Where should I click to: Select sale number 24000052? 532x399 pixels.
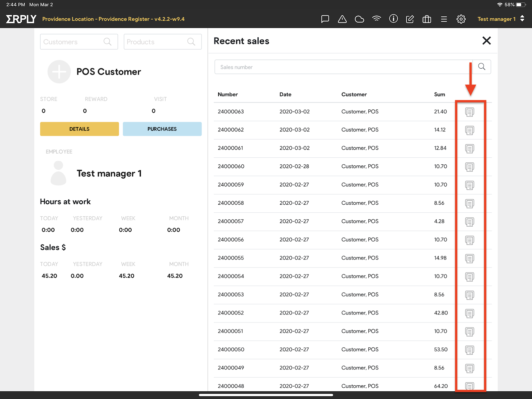click(231, 313)
